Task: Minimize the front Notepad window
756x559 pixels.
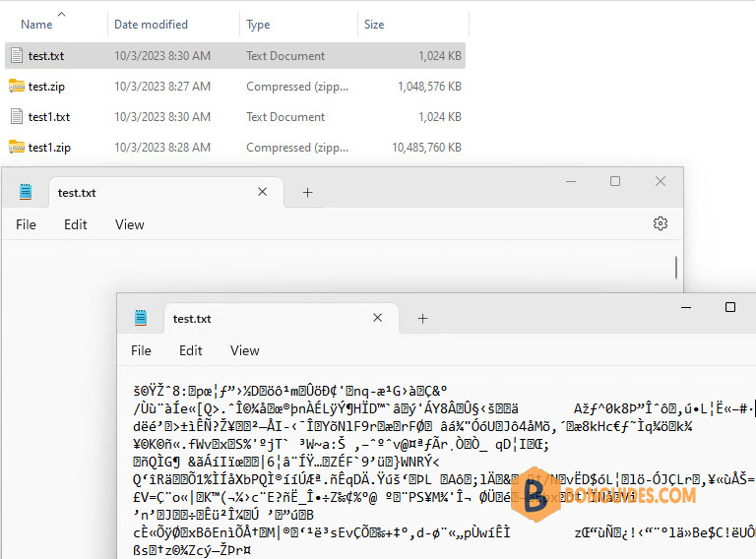Action: click(686, 307)
